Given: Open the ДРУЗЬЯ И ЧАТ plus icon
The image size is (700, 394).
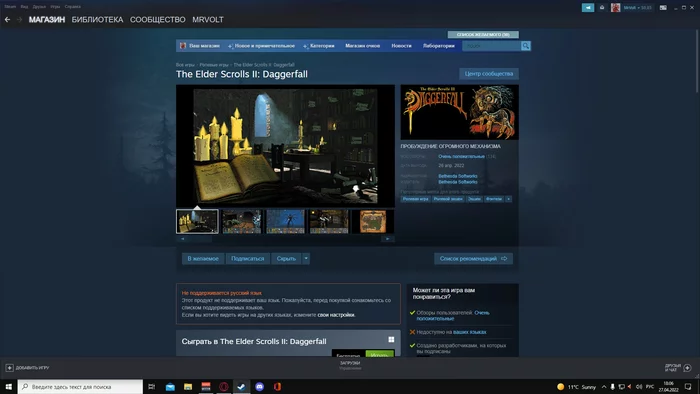Looking at the screenshot, I should (687, 368).
